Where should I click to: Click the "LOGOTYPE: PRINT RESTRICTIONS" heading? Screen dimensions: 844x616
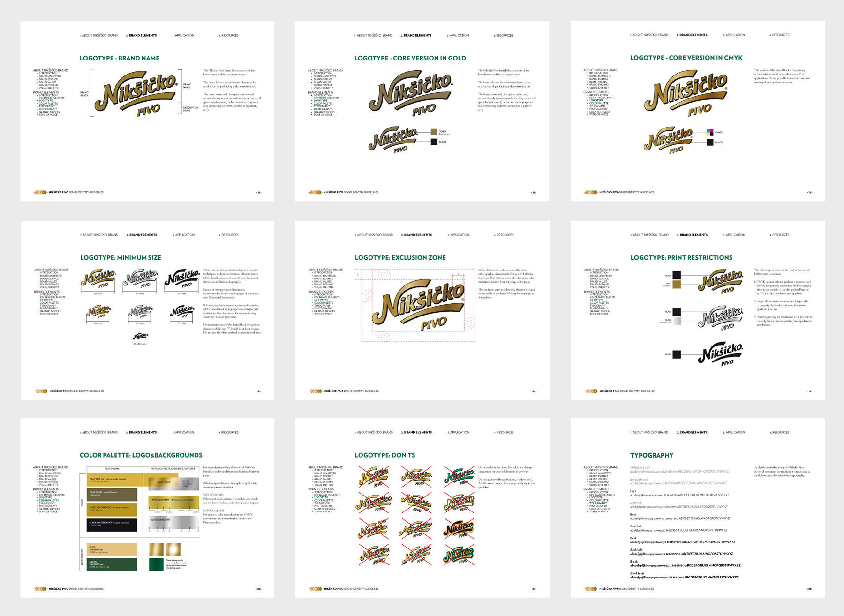[681, 258]
